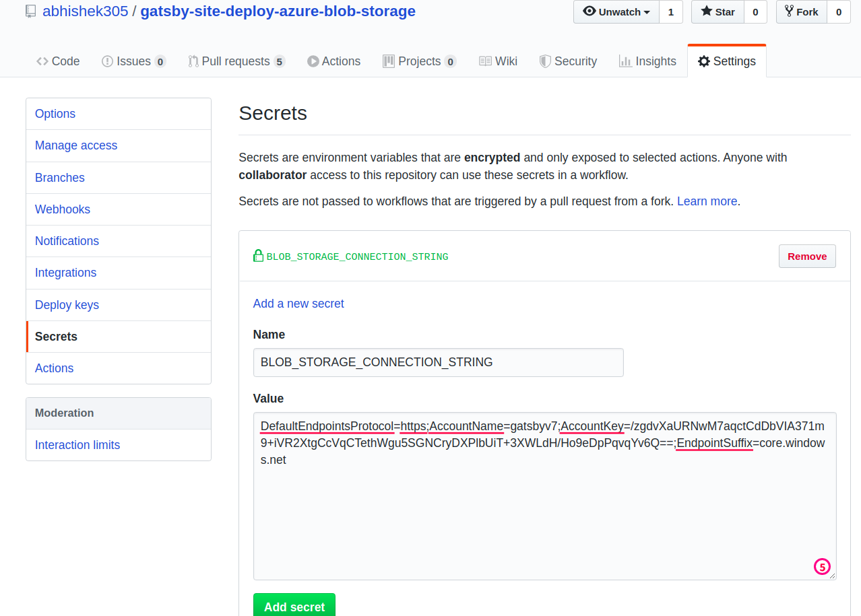Click the Insights tab graph icon
Image resolution: width=861 pixels, height=616 pixels.
coord(625,61)
